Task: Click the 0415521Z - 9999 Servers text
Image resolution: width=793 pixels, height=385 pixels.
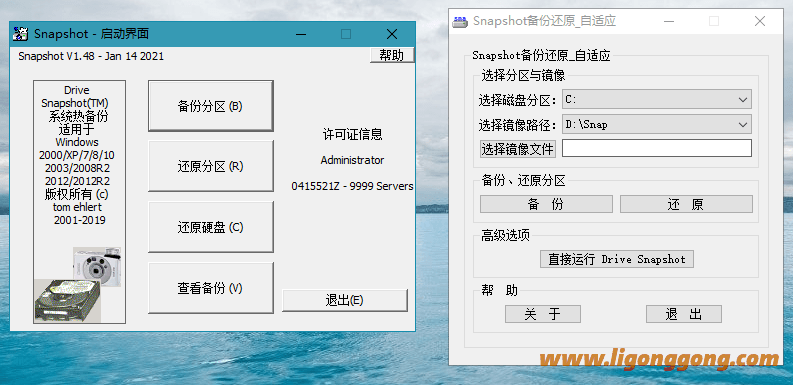Action: click(352, 186)
